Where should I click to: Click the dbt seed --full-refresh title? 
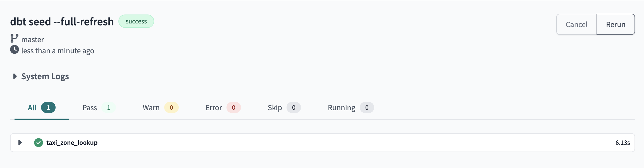(62, 21)
